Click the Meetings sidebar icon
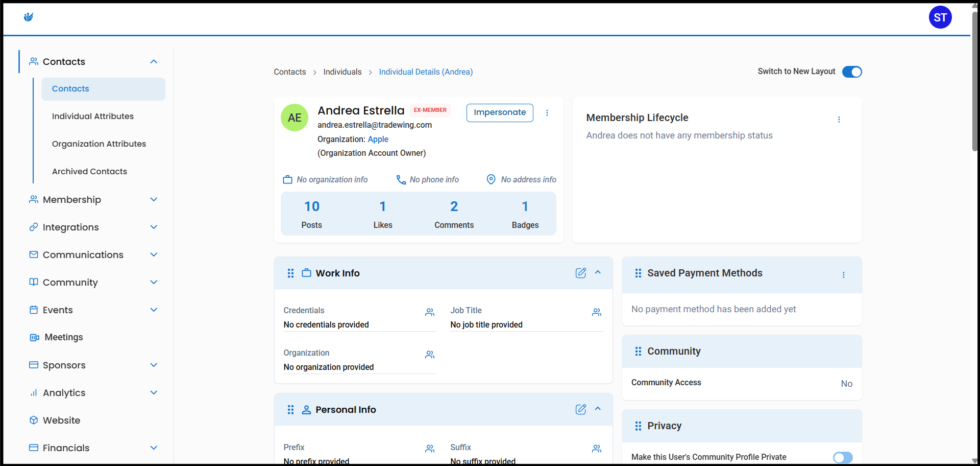 coord(34,337)
